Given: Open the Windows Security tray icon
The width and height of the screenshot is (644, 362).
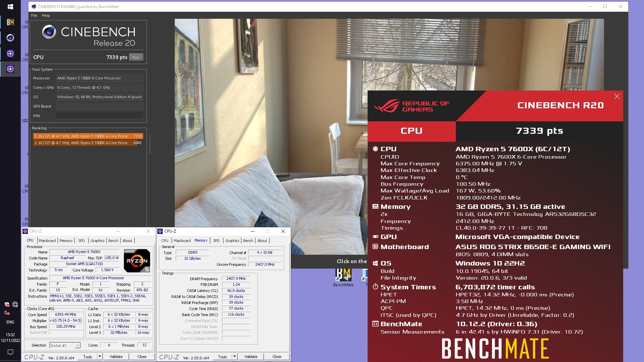Looking at the screenshot, I should pyautogui.click(x=7, y=304).
